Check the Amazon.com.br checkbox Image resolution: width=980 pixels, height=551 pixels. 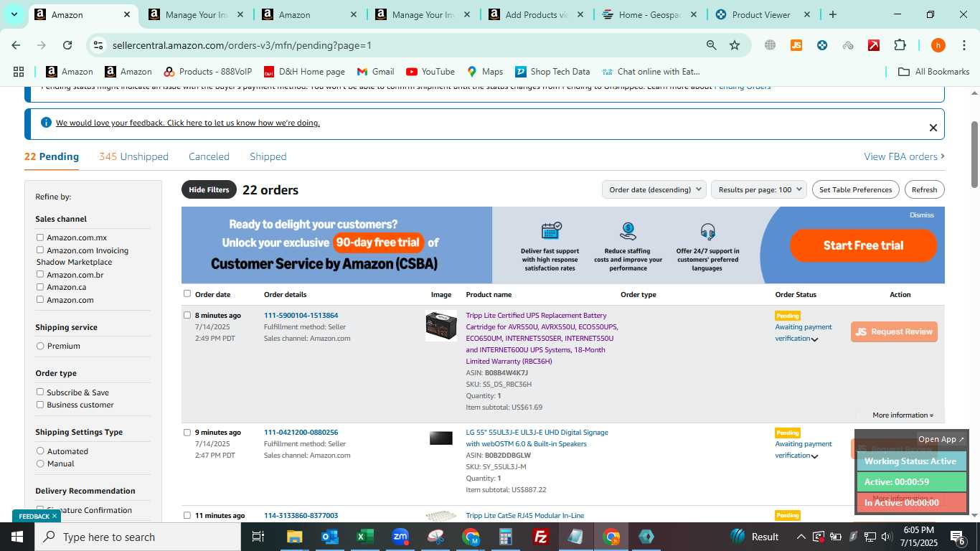(x=40, y=274)
